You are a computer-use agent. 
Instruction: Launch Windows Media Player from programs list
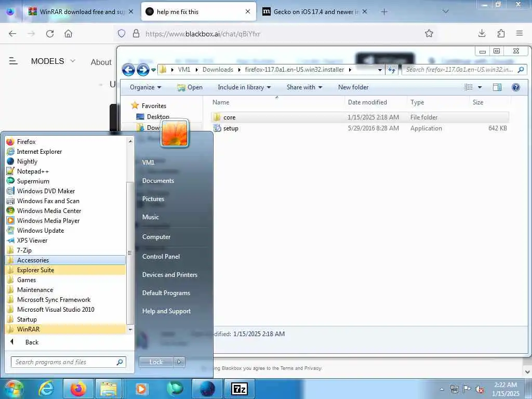point(65,220)
